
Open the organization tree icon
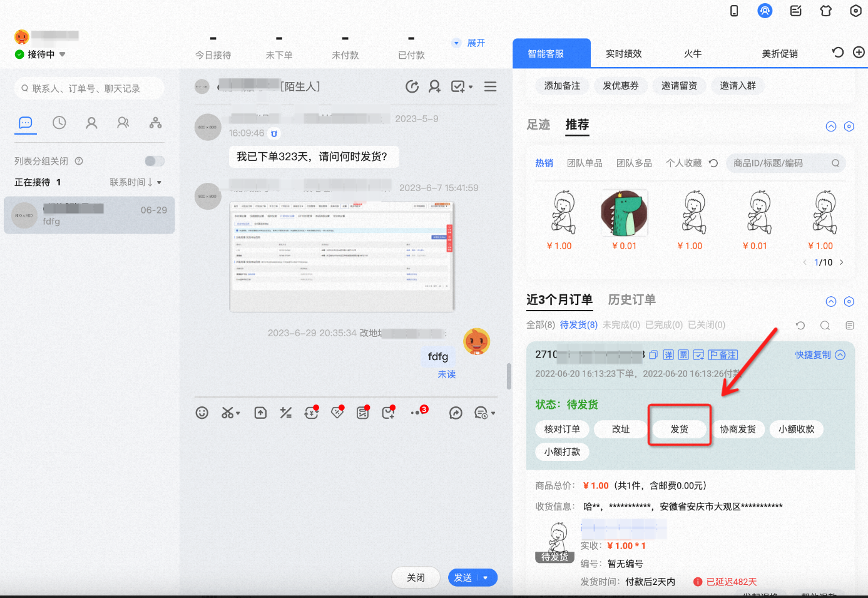click(155, 123)
